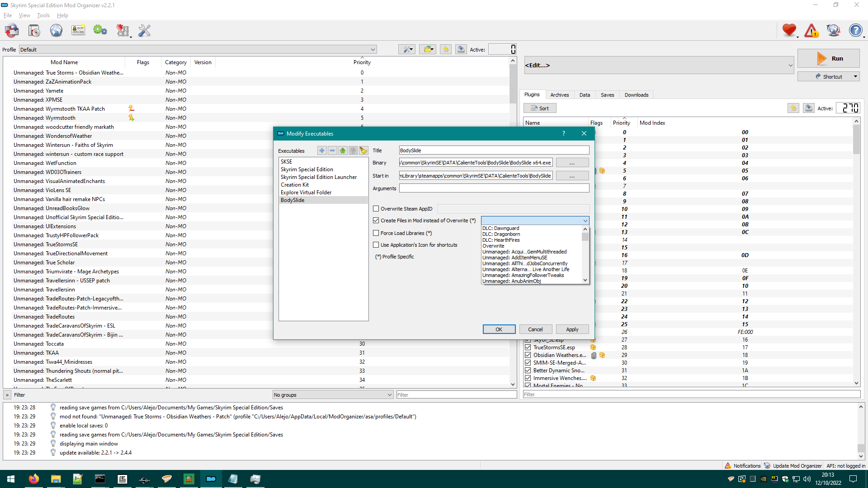Screen dimensions: 868x488
Task: Open the list options wrench dropdown
Action: point(407,49)
